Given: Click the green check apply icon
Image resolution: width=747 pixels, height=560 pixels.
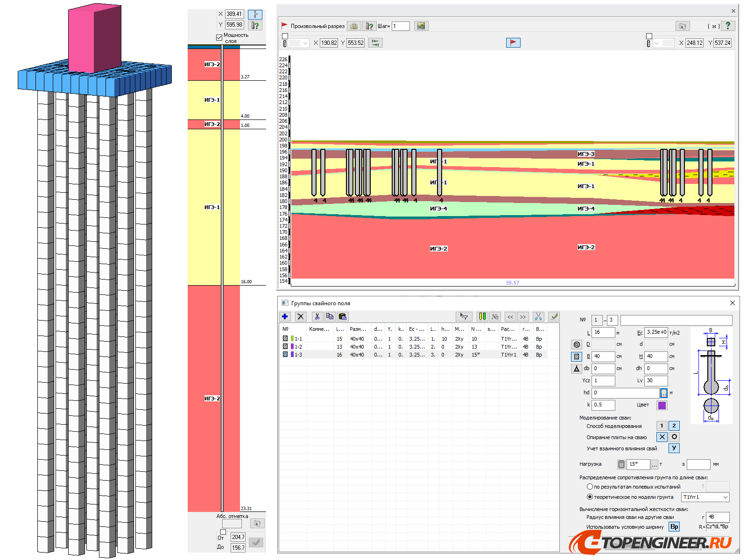Looking at the screenshot, I should coord(554,316).
